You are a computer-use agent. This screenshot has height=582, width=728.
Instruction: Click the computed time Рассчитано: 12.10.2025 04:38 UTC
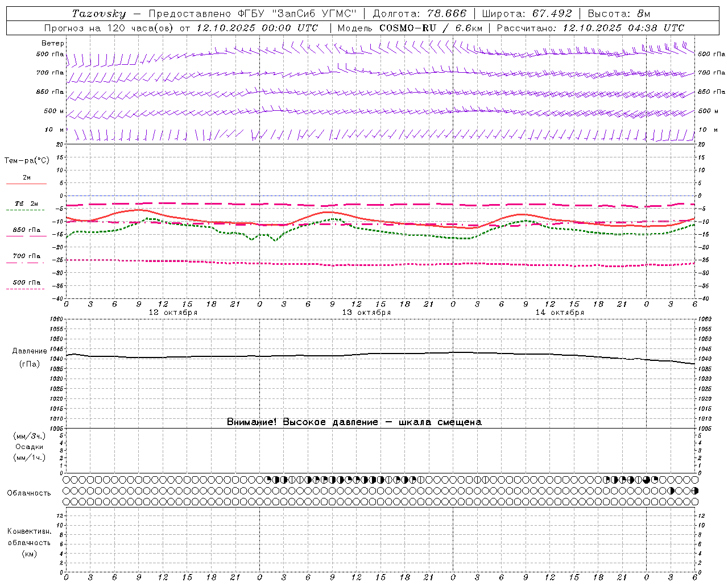(x=590, y=28)
